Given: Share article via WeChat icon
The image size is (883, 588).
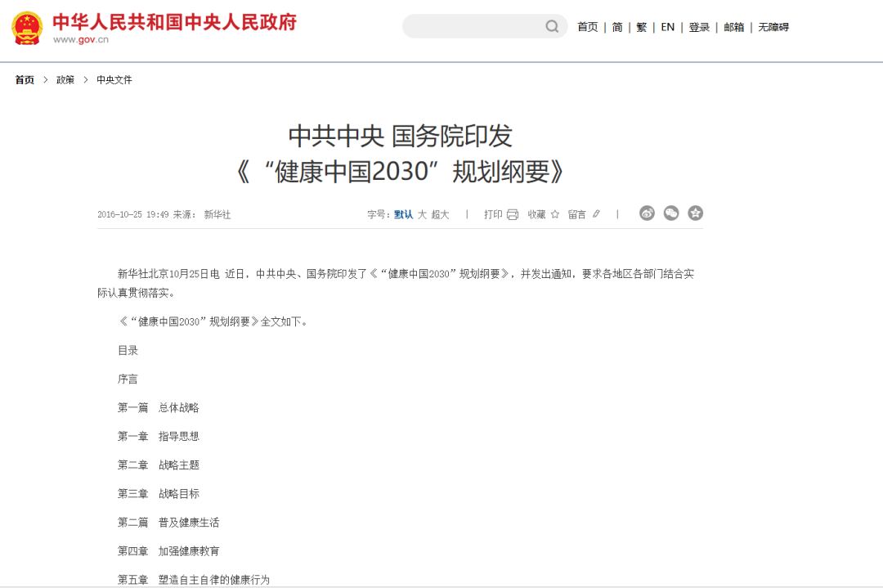Looking at the screenshot, I should click(x=671, y=213).
